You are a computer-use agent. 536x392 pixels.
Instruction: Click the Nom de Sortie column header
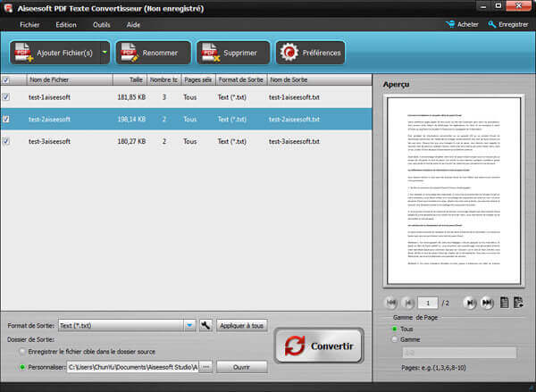pos(319,79)
